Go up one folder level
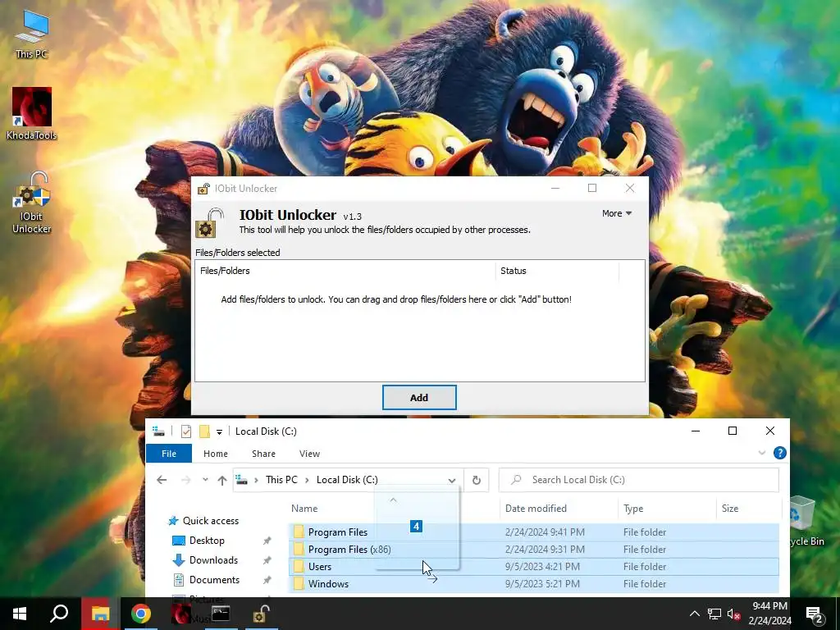The image size is (840, 630). (222, 480)
